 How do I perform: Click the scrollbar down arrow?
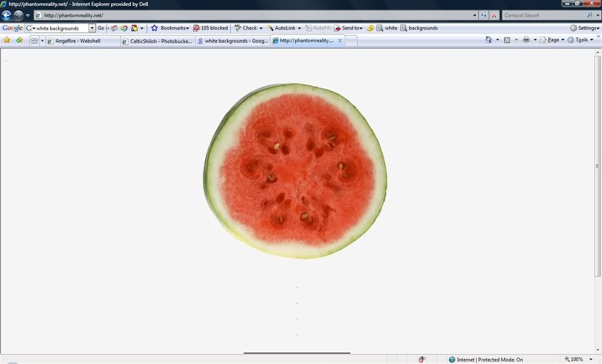[597, 350]
